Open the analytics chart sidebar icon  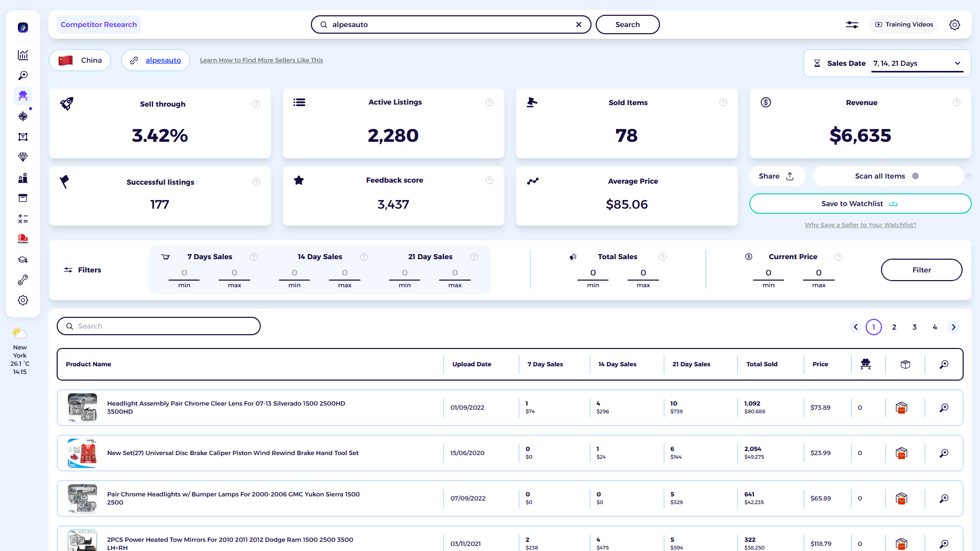point(23,55)
